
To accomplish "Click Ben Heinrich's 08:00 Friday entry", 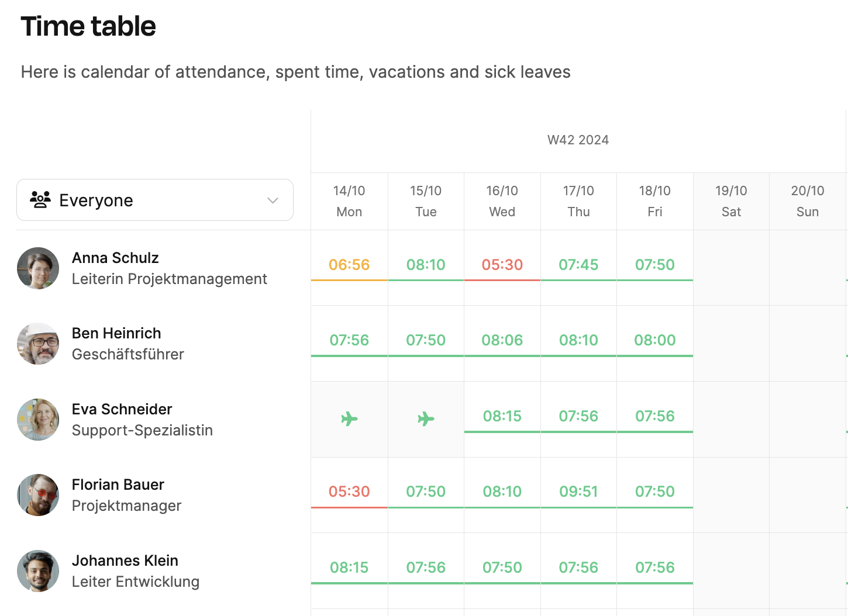I will pyautogui.click(x=655, y=340).
